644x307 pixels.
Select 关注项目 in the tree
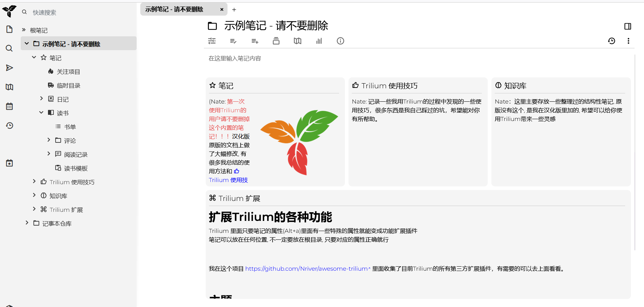tap(68, 72)
